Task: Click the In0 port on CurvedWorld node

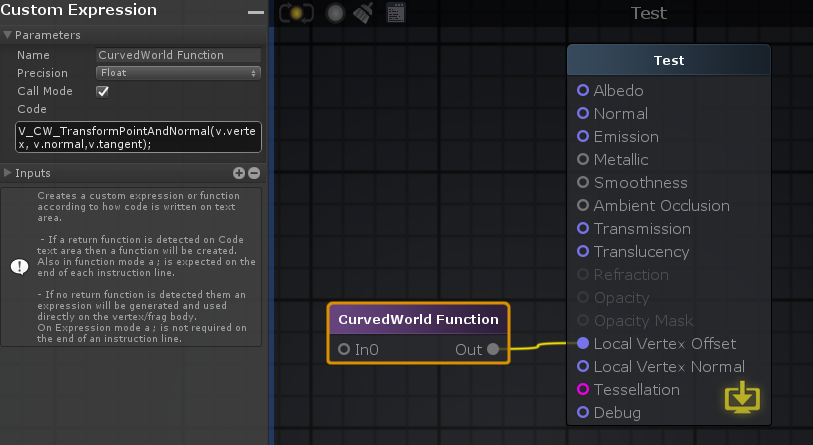Action: pyautogui.click(x=344, y=349)
